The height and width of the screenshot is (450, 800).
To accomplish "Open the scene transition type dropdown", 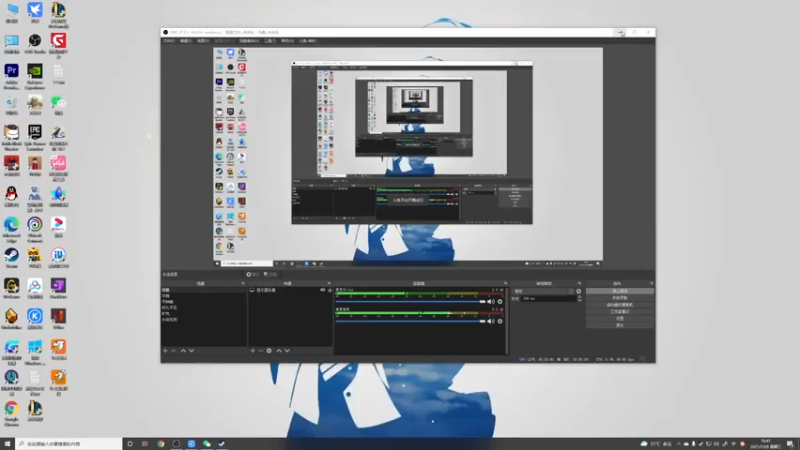I will pos(543,291).
